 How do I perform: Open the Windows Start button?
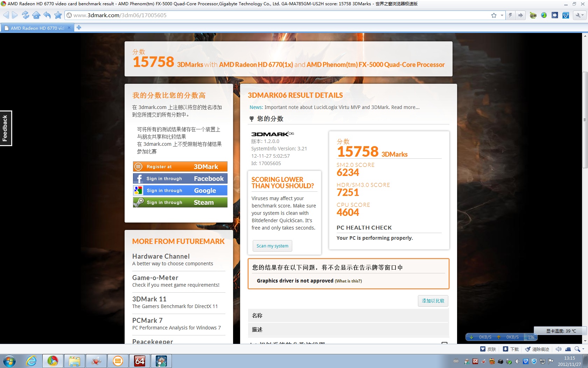click(x=9, y=361)
